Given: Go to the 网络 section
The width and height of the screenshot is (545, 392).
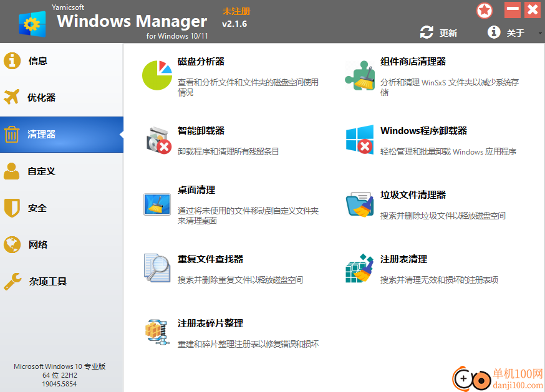Looking at the screenshot, I should 62,245.
